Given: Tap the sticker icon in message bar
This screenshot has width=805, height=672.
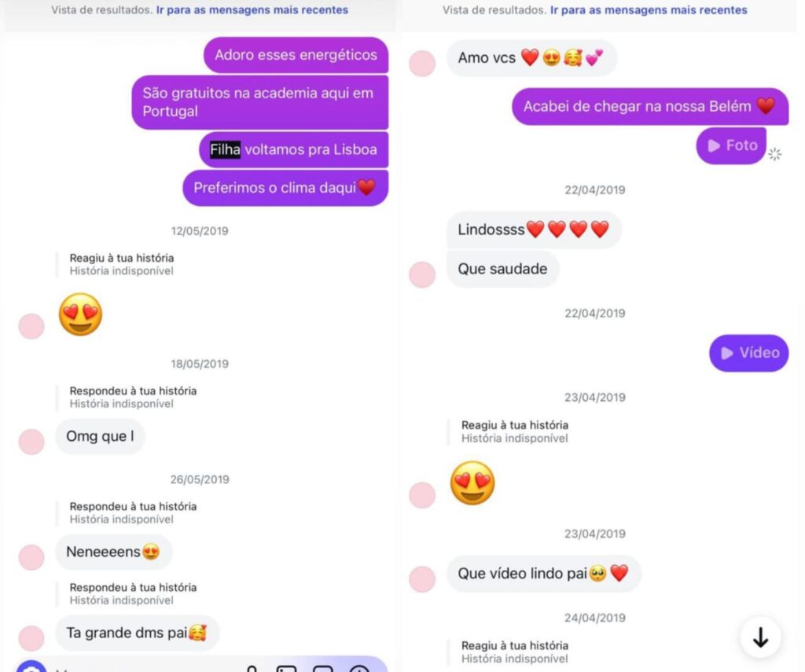Looking at the screenshot, I should [x=323, y=668].
